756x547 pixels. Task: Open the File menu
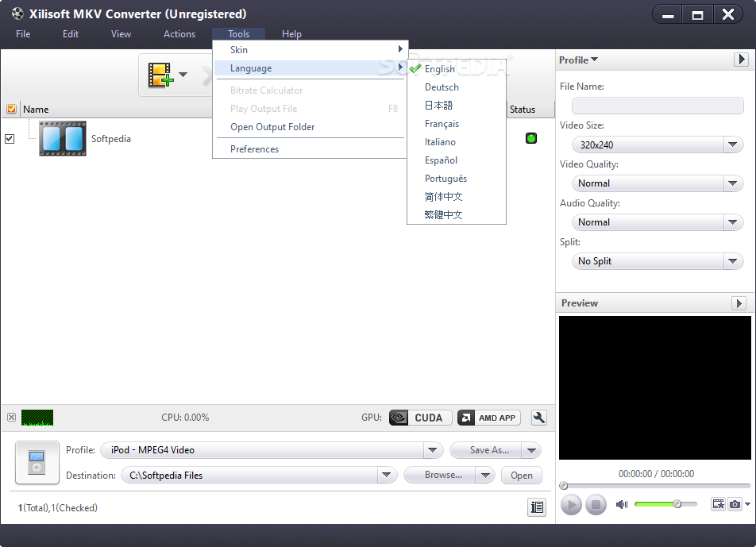click(x=23, y=34)
